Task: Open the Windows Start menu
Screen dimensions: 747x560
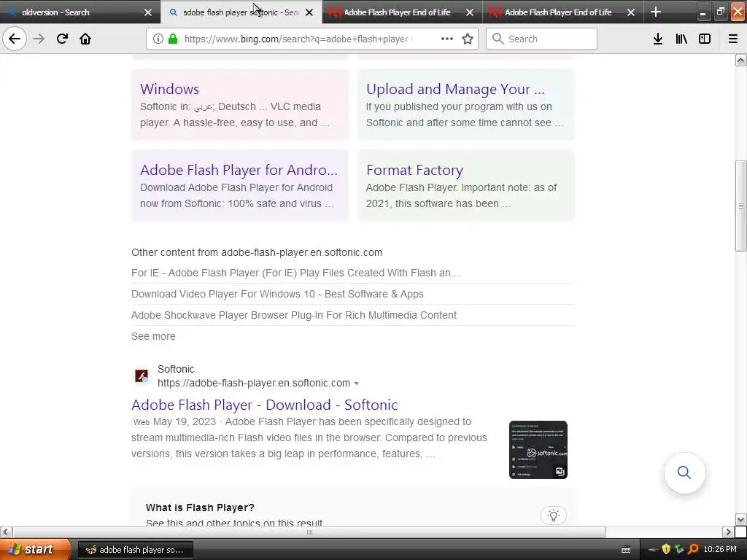Action: [x=35, y=550]
